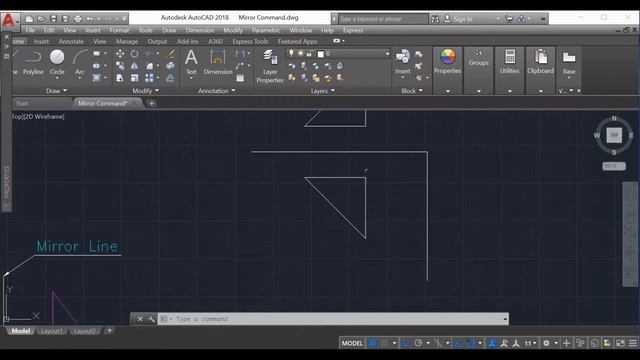Select the Rectangle tool in Draw panel
The width and height of the screenshot is (640, 360).
(x=96, y=53)
